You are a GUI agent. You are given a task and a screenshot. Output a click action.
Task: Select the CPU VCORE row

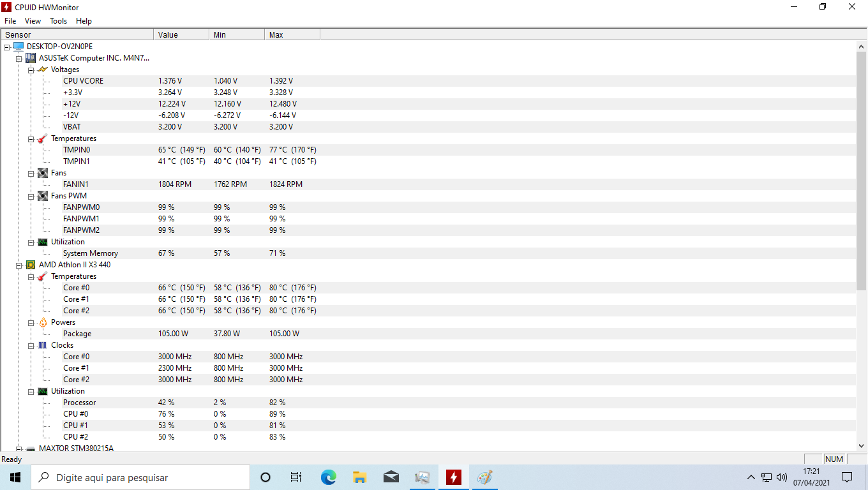(x=428, y=81)
